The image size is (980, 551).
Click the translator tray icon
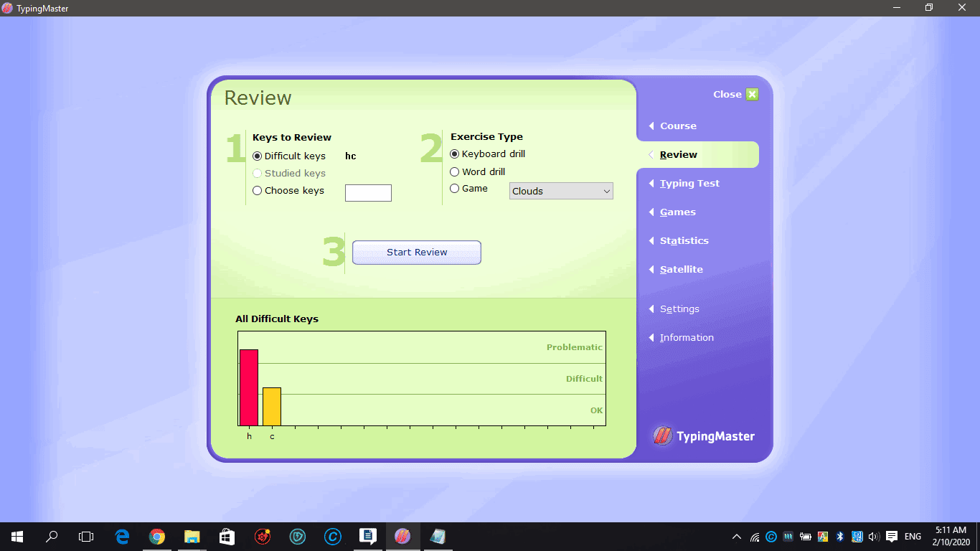pyautogui.click(x=857, y=537)
